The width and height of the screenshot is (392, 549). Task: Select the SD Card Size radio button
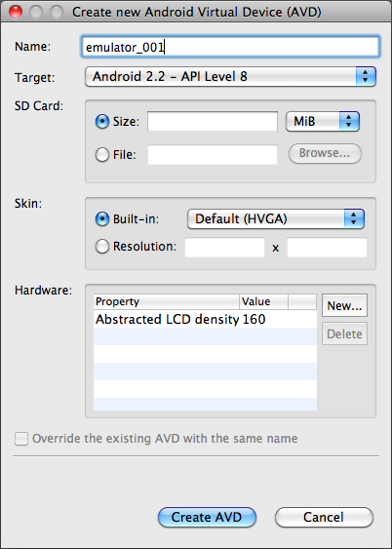pyautogui.click(x=102, y=122)
